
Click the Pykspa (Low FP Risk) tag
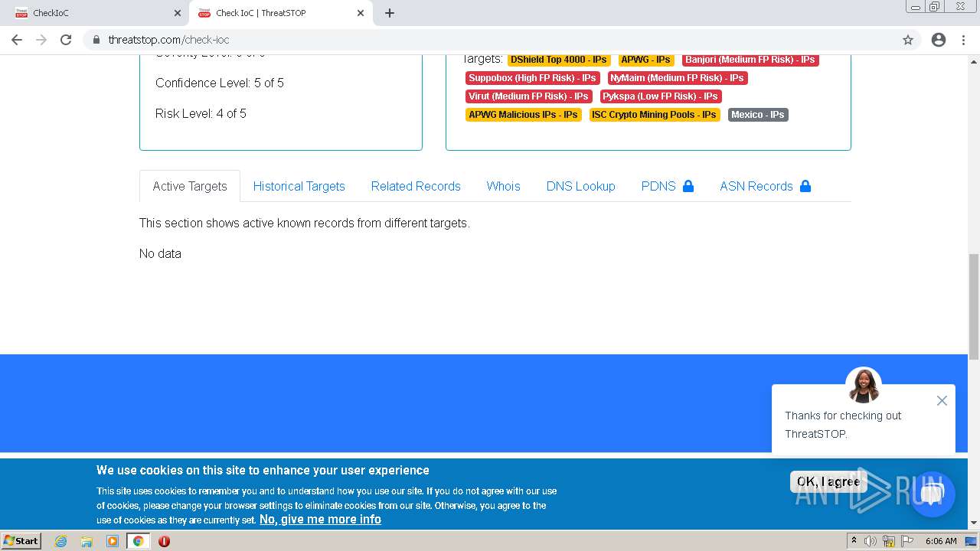(x=661, y=96)
